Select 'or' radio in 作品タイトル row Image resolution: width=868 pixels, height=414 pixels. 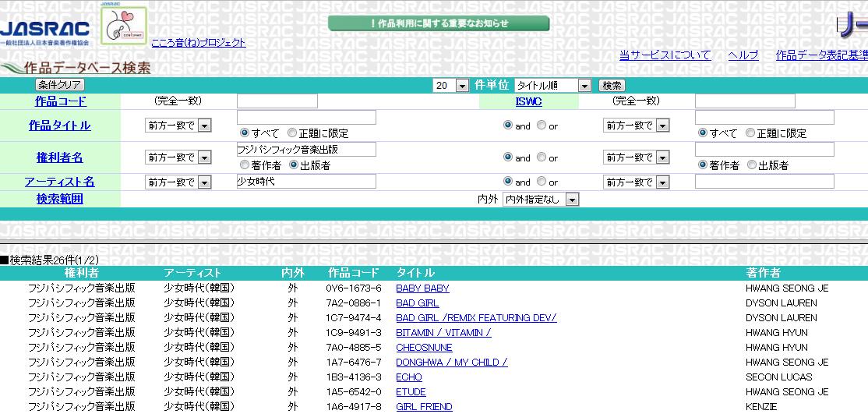point(542,126)
